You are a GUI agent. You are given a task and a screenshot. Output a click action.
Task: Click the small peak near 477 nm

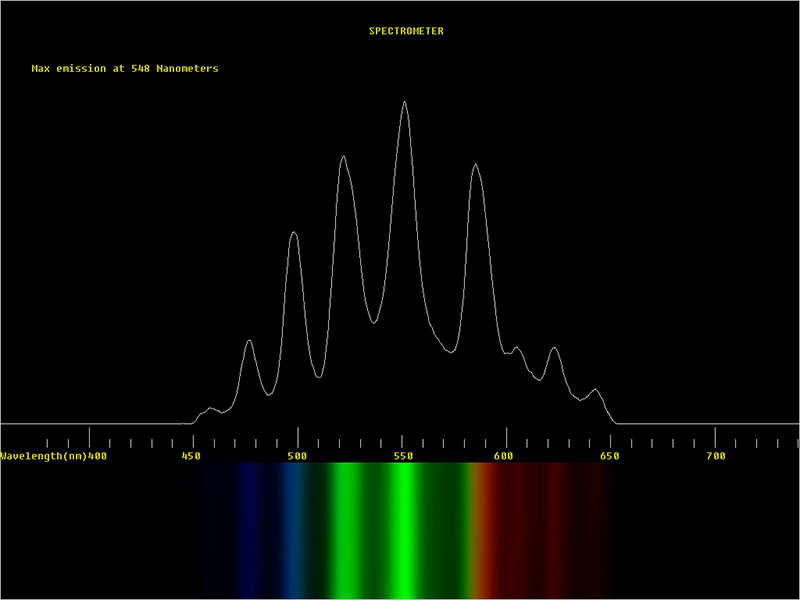pos(249,342)
